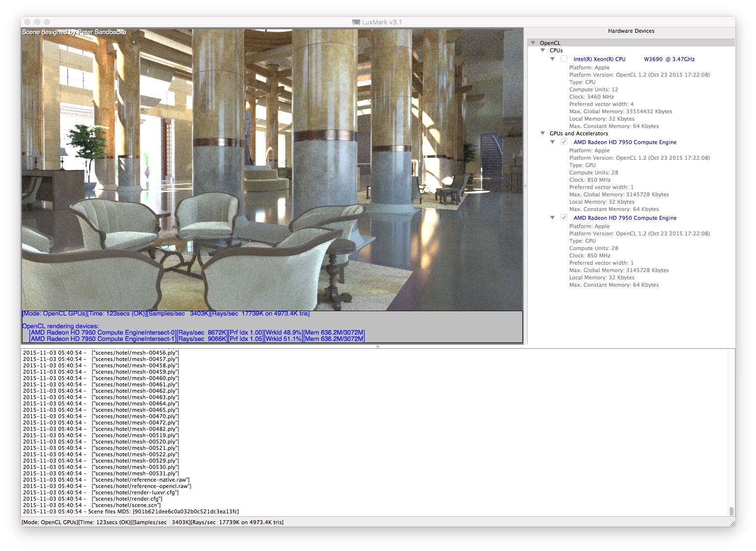Click the log line for mesh-00465.ply
Viewport: 756px width, 551px height.
[x=101, y=410]
